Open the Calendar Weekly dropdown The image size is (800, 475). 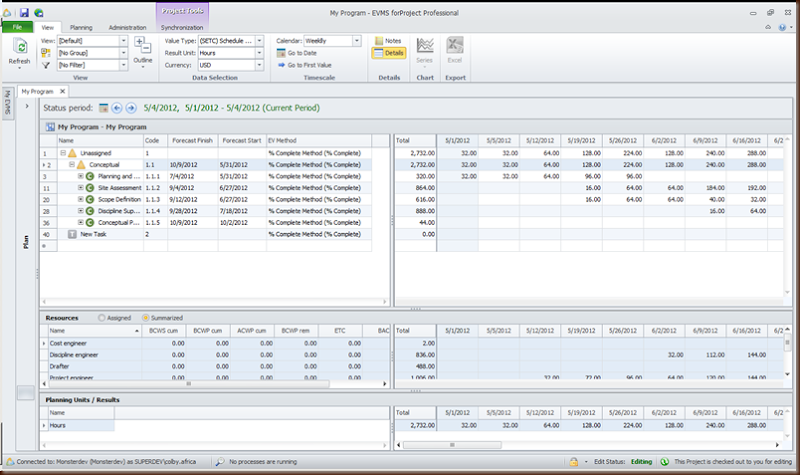point(356,41)
